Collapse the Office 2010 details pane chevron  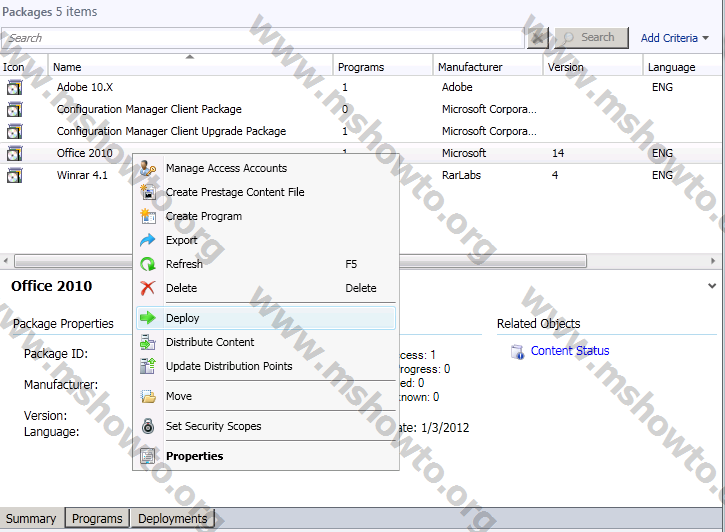coord(712,286)
